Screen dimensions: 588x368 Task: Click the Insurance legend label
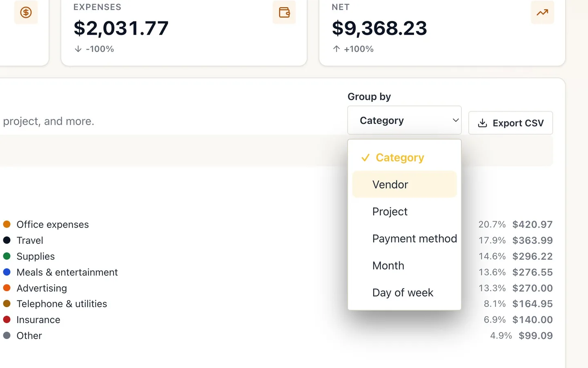click(x=38, y=320)
